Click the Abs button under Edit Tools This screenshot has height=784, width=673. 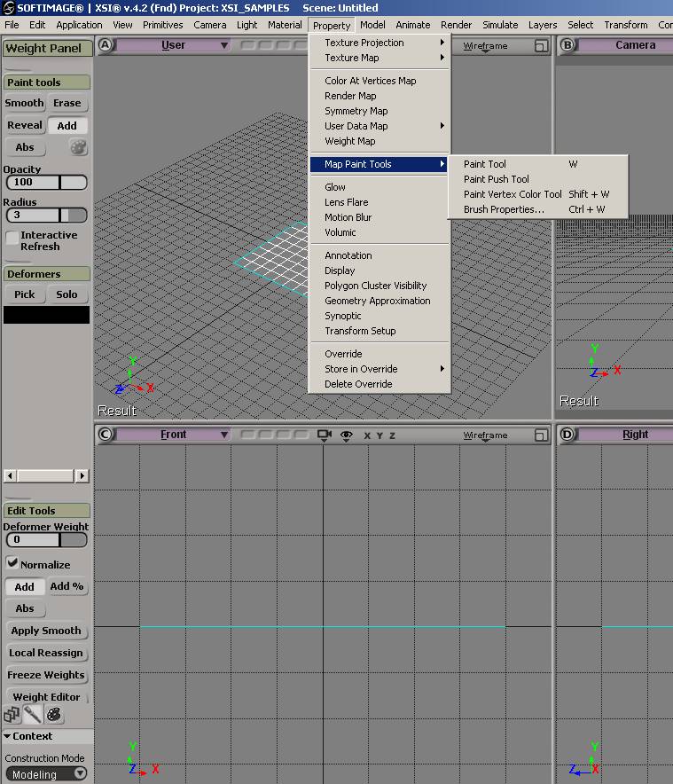coord(25,608)
